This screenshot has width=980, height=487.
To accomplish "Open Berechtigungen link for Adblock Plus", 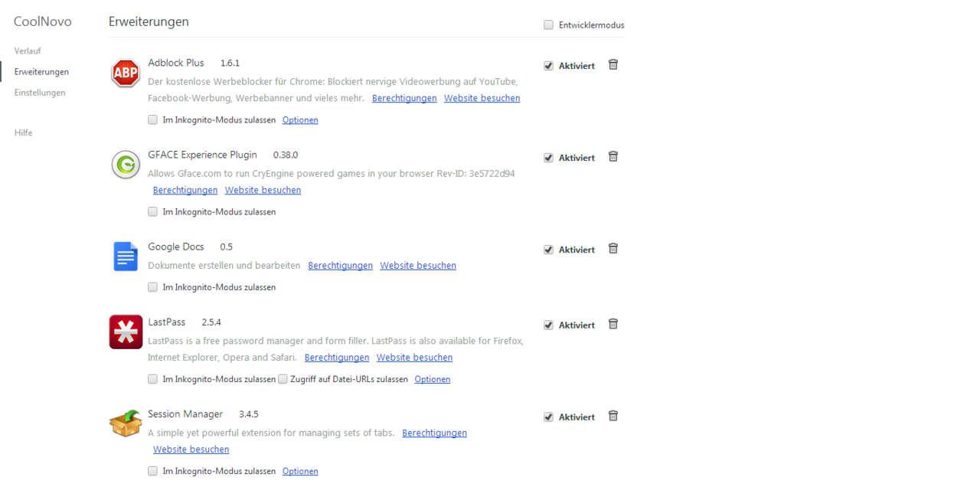I will point(404,99).
